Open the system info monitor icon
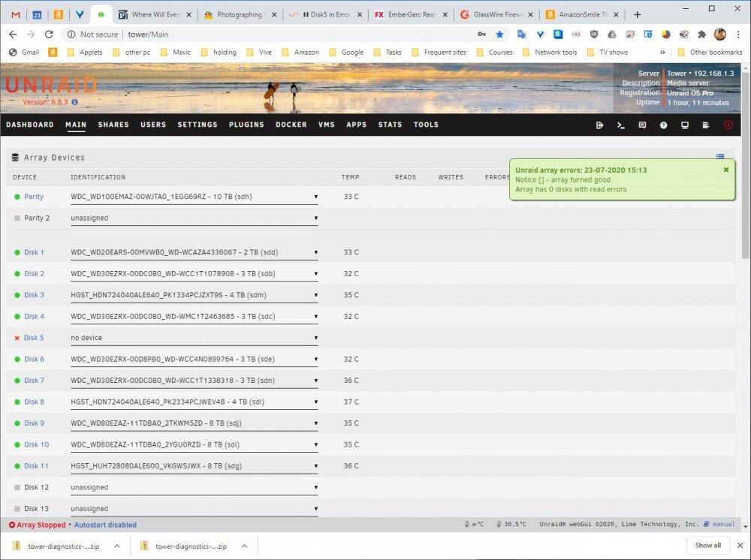 [685, 125]
